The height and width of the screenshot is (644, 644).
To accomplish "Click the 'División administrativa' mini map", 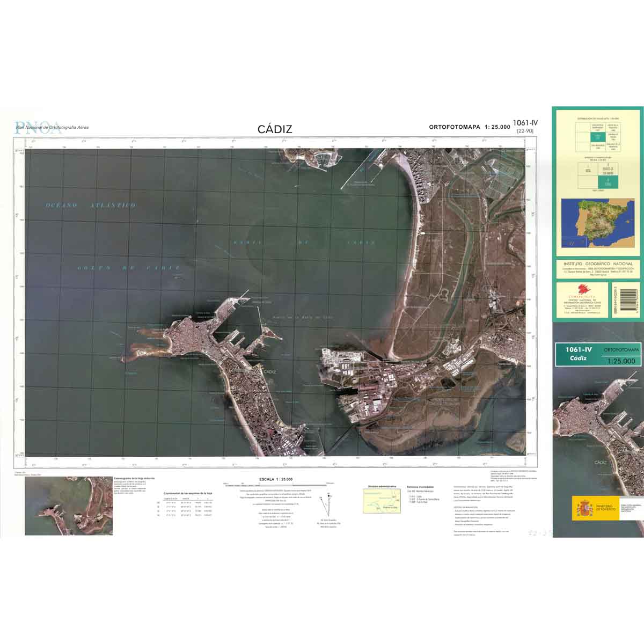I will tap(382, 502).
